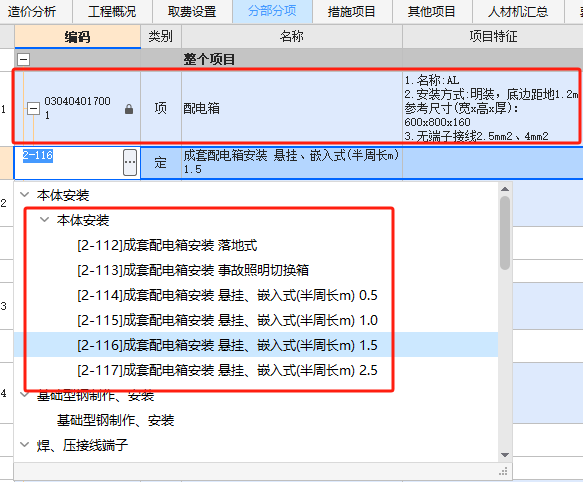This screenshot has width=583, height=482.
Task: Click the 项目特征 column header
Action: (x=493, y=36)
